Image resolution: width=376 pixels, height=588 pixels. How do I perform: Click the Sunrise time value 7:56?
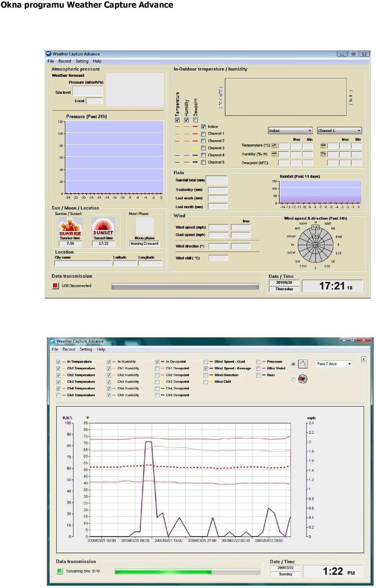tap(70, 244)
